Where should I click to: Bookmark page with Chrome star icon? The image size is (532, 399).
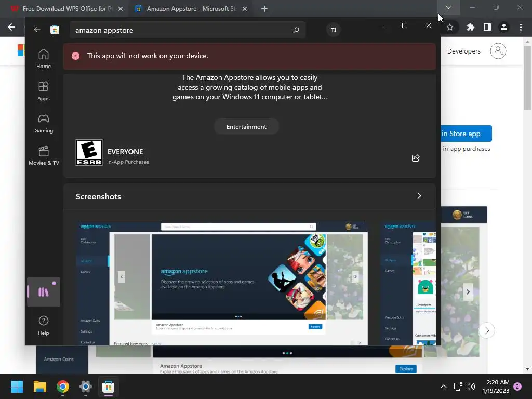pyautogui.click(x=450, y=27)
